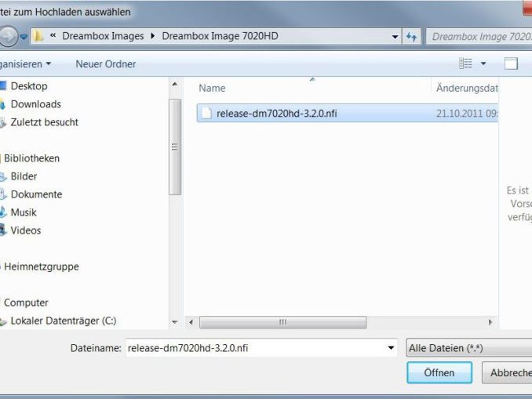Open the address bar history dropdown
Image resolution: width=532 pixels, height=399 pixels.
tap(395, 37)
